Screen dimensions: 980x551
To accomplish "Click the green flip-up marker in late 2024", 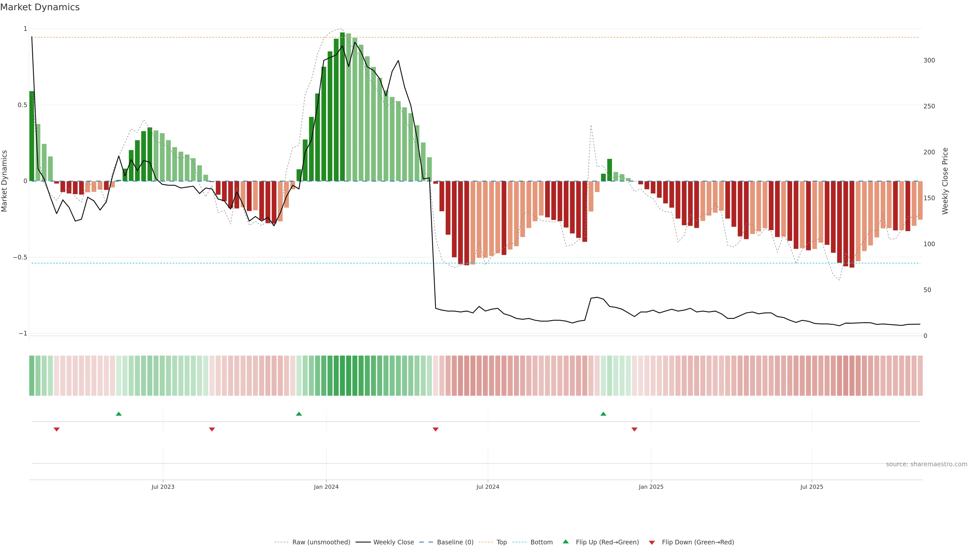I will coord(603,414).
